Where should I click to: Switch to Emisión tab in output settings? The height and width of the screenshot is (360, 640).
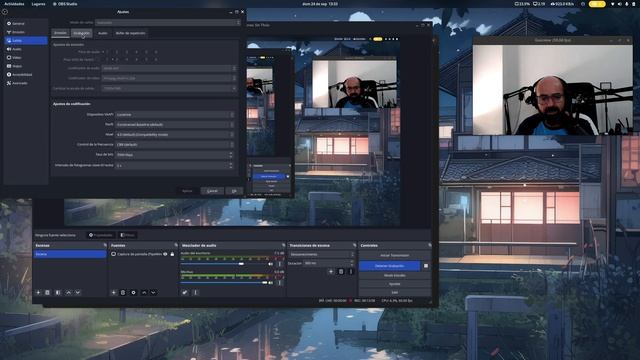60,33
